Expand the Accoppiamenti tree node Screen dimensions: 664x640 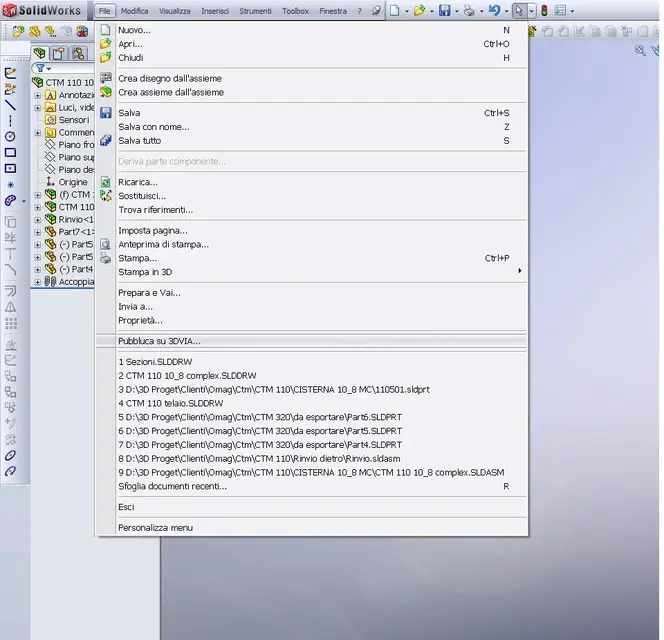coord(38,282)
